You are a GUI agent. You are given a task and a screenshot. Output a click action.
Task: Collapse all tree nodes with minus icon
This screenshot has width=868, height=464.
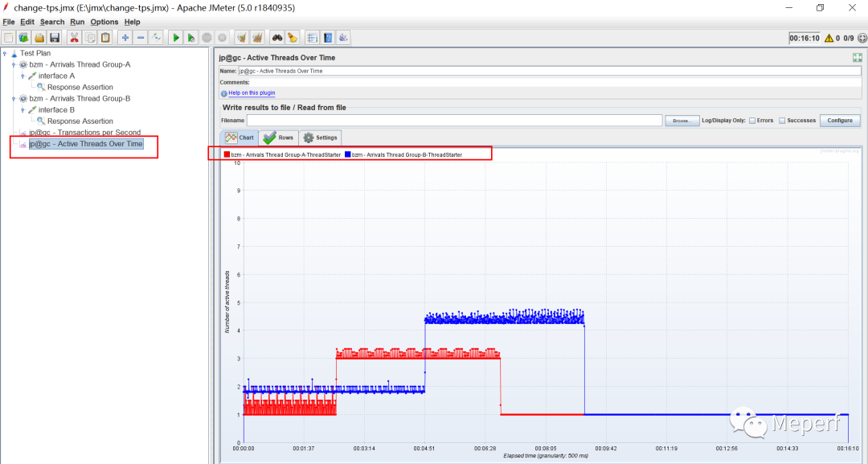click(x=141, y=38)
